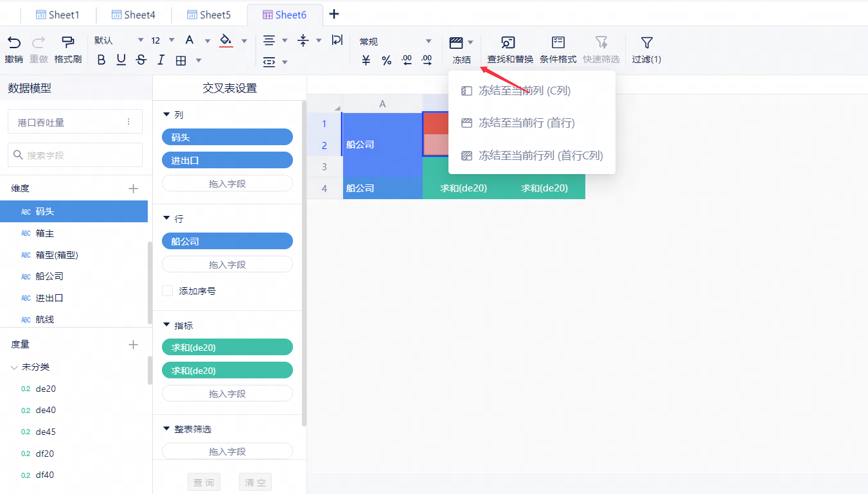Viewport: 868px width, 494px height.
Task: Switch to the Sheet4 tab
Action: [x=133, y=15]
